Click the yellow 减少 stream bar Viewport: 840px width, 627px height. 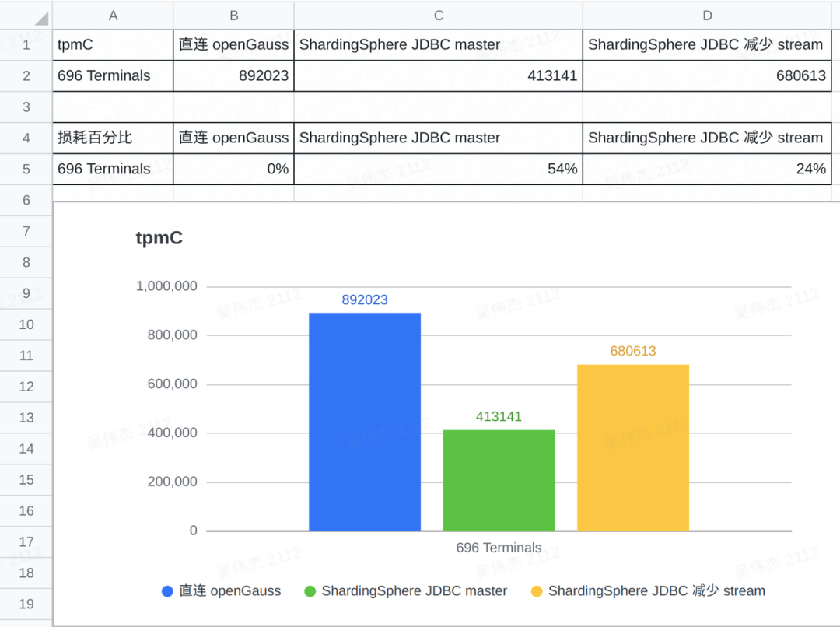coord(632,447)
